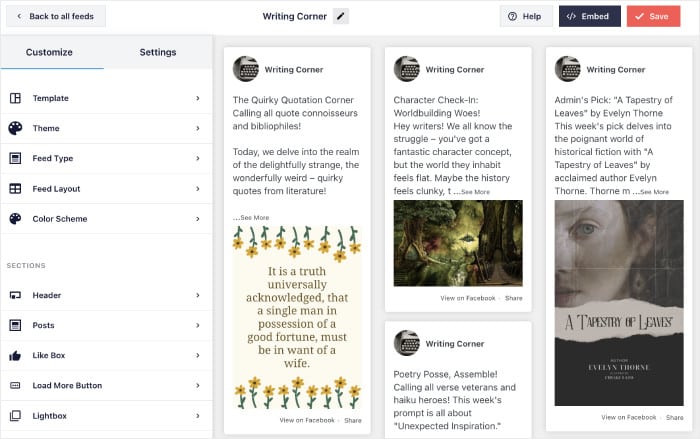This screenshot has width=700, height=439.
Task: Click the question mark icon in Help
Action: tap(512, 17)
